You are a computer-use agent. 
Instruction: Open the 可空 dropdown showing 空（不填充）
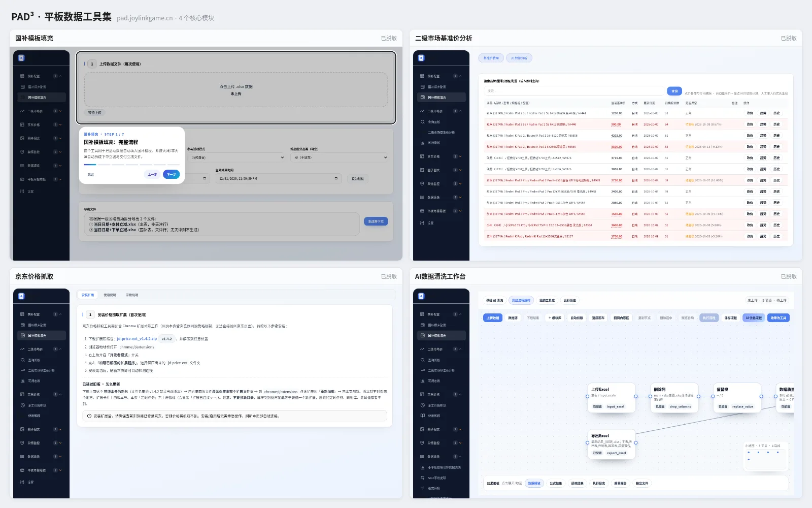pos(340,157)
